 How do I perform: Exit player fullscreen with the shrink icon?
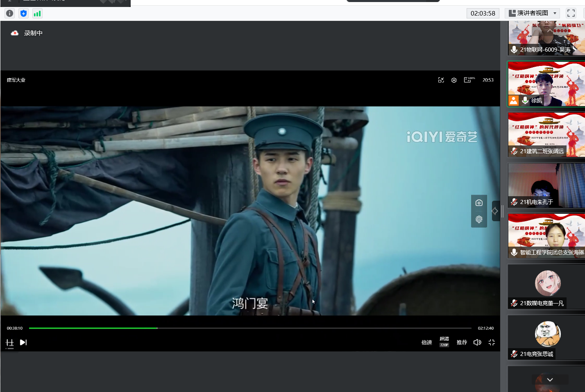pyautogui.click(x=492, y=342)
